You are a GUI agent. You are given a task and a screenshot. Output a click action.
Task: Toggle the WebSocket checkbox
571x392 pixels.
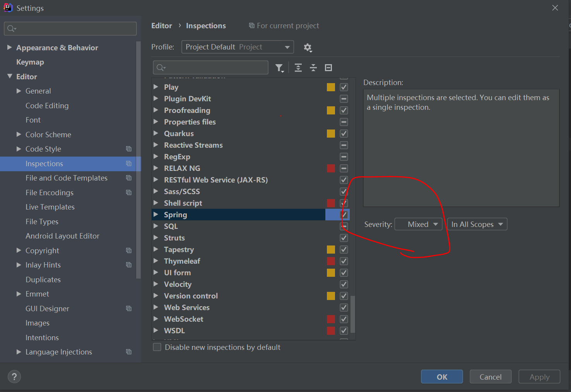(x=344, y=319)
